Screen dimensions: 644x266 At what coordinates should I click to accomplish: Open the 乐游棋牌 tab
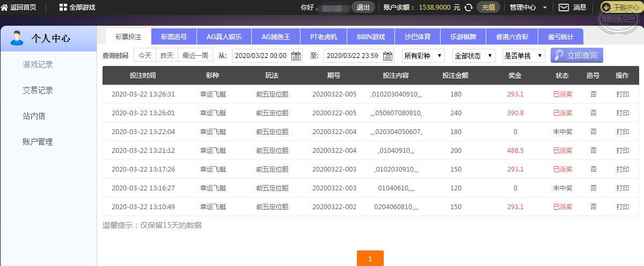(463, 36)
